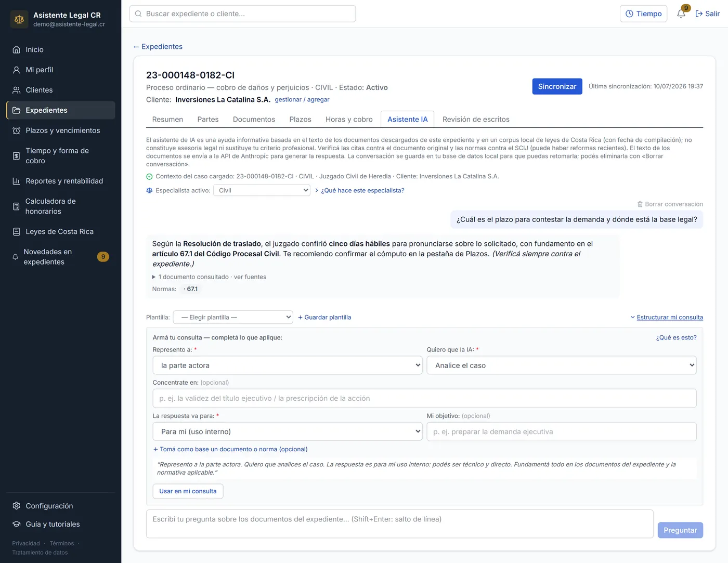Open Privacidad footer link
Viewport: 728px width, 563px height.
tap(26, 543)
